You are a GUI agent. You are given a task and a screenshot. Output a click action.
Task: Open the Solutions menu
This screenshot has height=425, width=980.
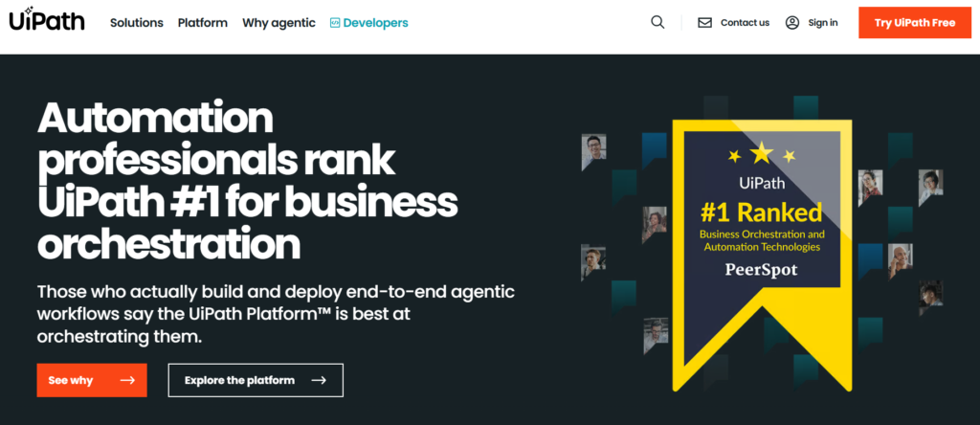[136, 23]
